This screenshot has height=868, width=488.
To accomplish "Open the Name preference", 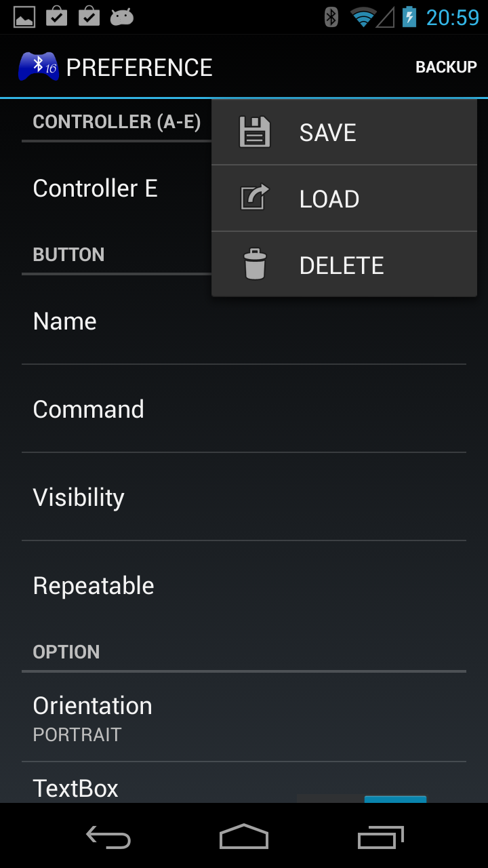I will click(x=244, y=321).
